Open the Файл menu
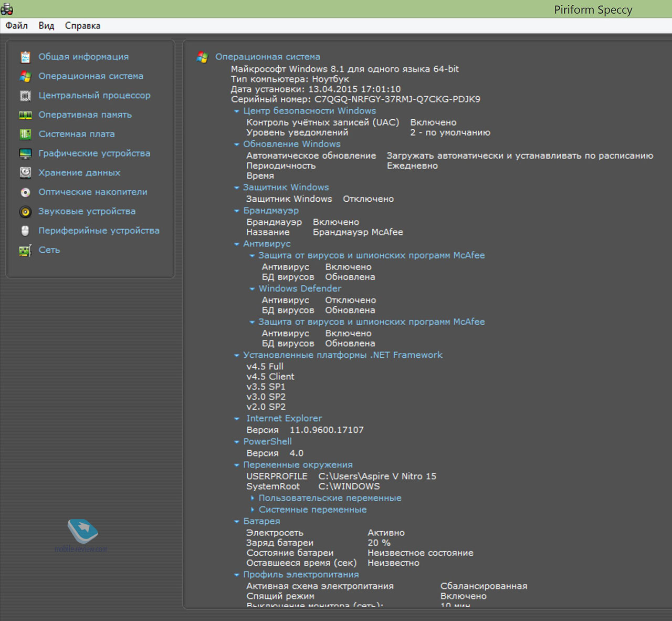 (17, 26)
